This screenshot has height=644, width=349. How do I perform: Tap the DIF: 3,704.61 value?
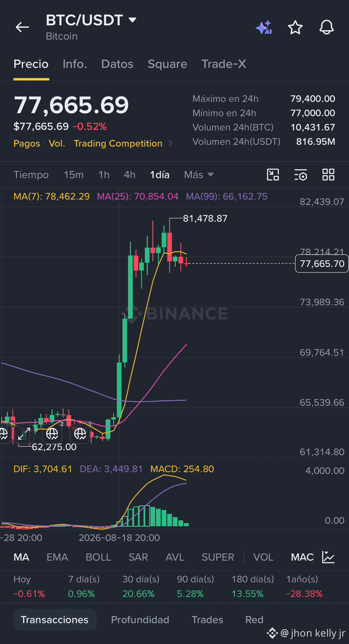coord(43,469)
